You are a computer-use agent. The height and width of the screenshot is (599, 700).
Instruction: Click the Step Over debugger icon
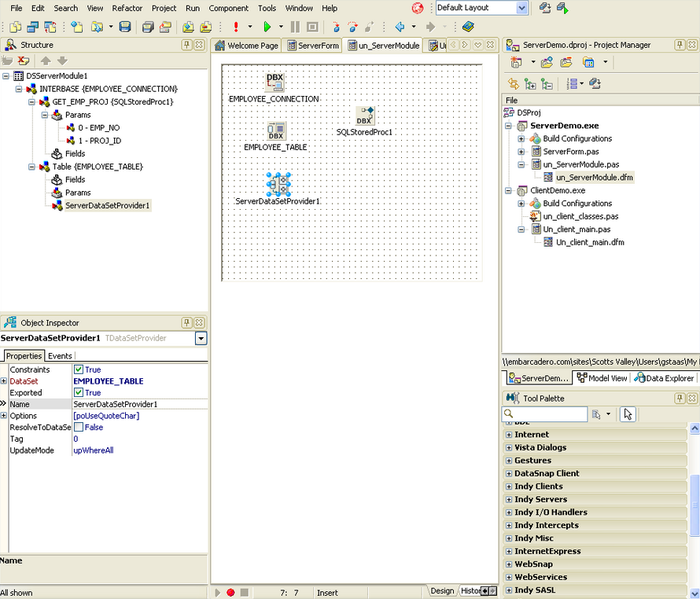pyautogui.click(x=353, y=27)
